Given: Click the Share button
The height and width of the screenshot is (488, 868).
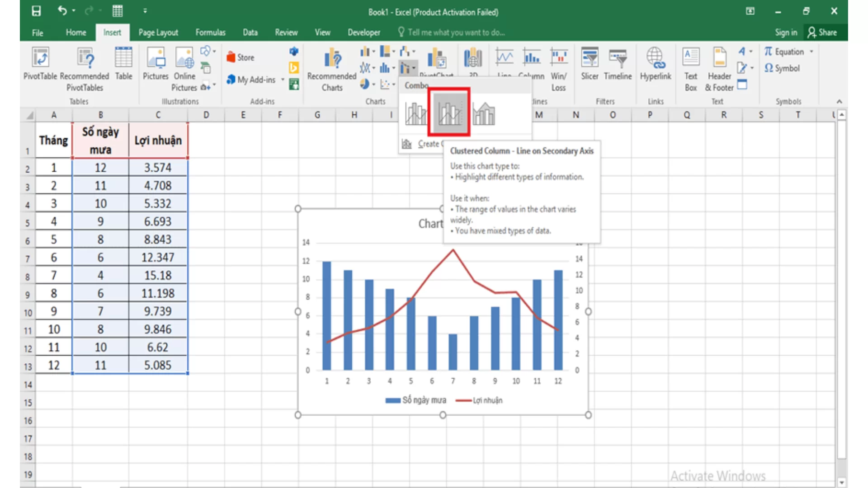Looking at the screenshot, I should click(x=822, y=33).
